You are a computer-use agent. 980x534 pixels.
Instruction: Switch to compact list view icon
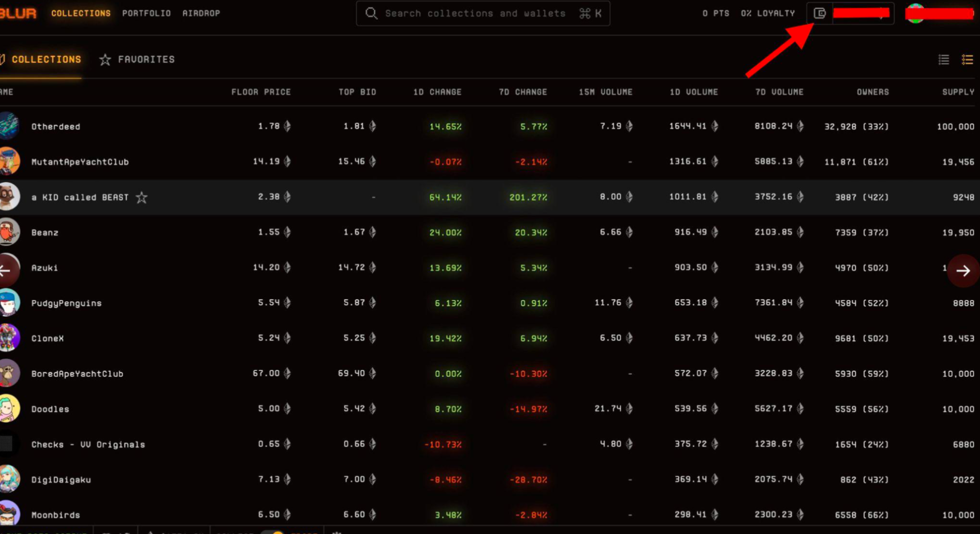click(944, 59)
